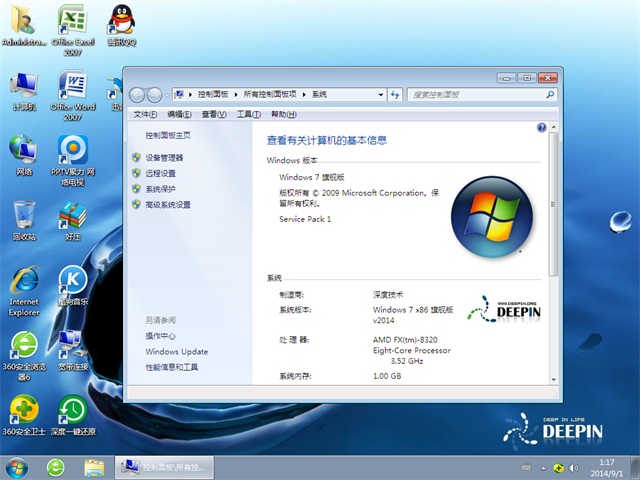Open the 查看(V) menu
This screenshot has width=640, height=480.
214,114
